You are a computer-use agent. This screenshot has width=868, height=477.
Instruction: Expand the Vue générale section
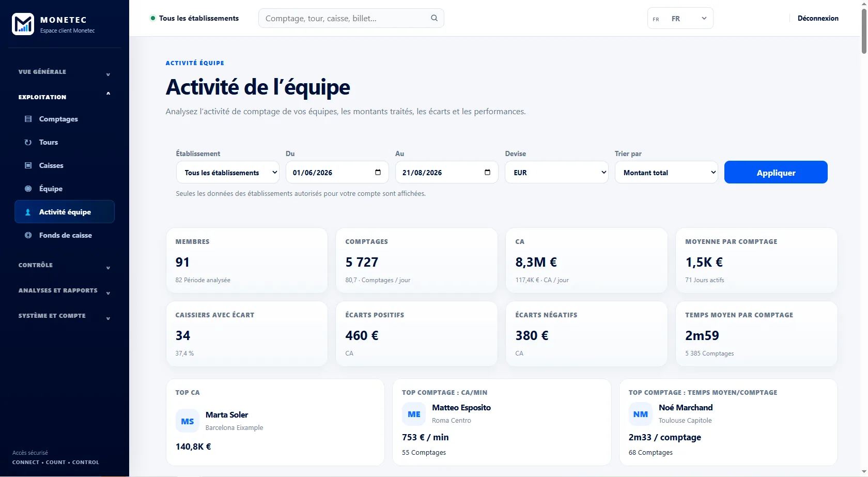tap(65, 72)
